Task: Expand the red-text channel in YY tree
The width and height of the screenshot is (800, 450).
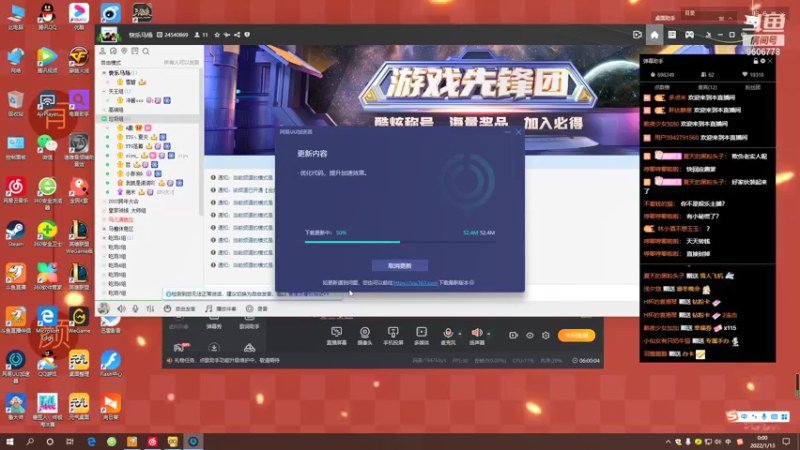Action: [105, 219]
